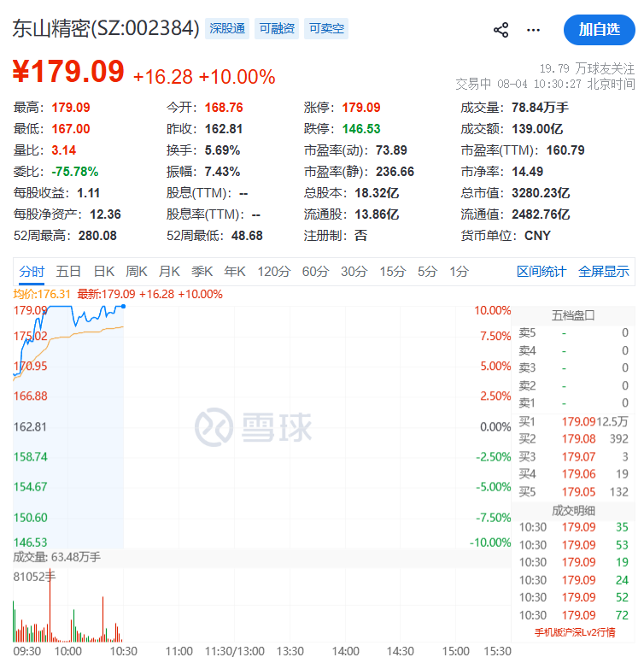Switch to the 5分 chart tab
Viewport: 644px width, 669px height.
point(427,272)
